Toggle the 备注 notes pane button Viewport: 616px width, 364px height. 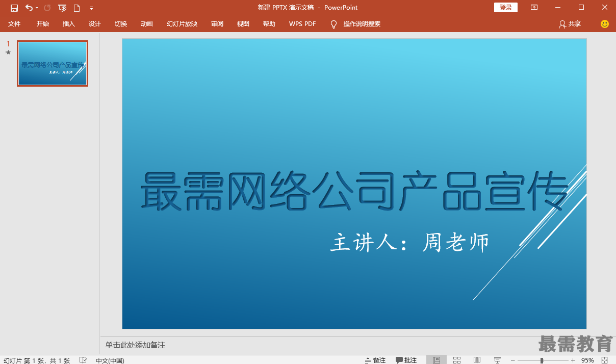point(375,360)
